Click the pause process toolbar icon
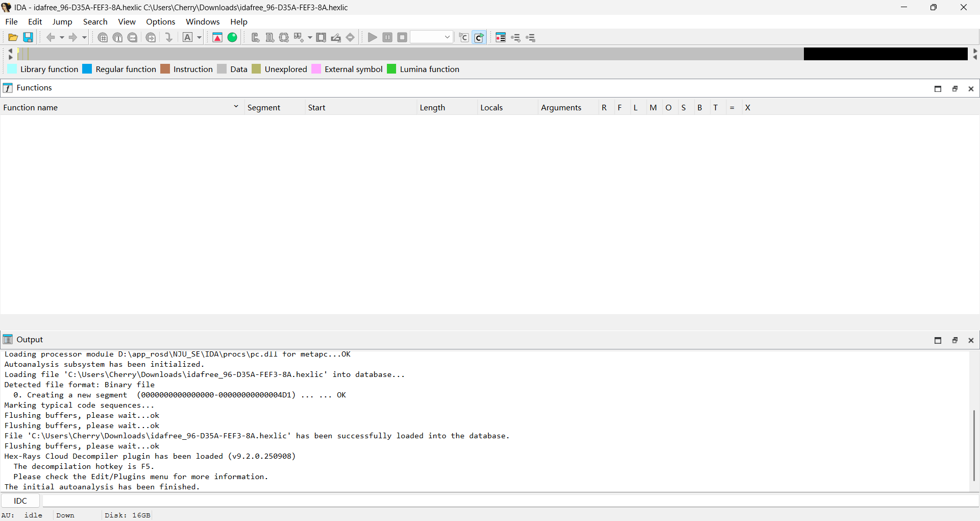Viewport: 980px width, 521px height. [387, 37]
